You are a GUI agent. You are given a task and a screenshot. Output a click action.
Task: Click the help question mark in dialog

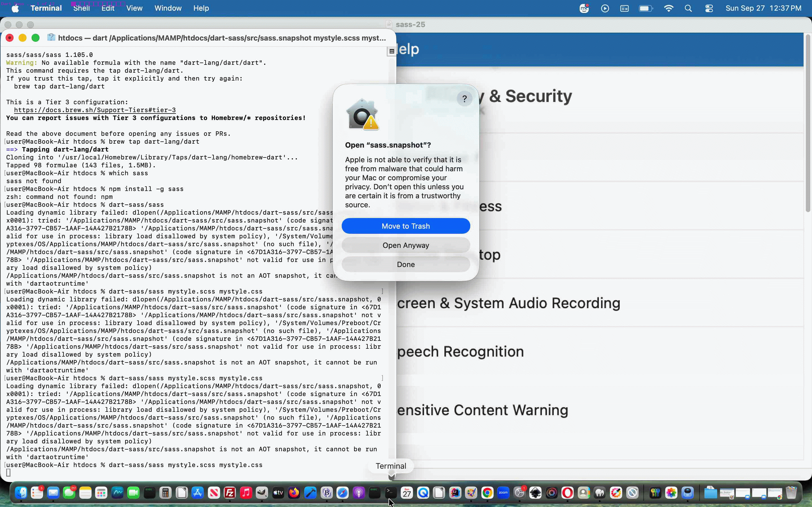coord(464,99)
